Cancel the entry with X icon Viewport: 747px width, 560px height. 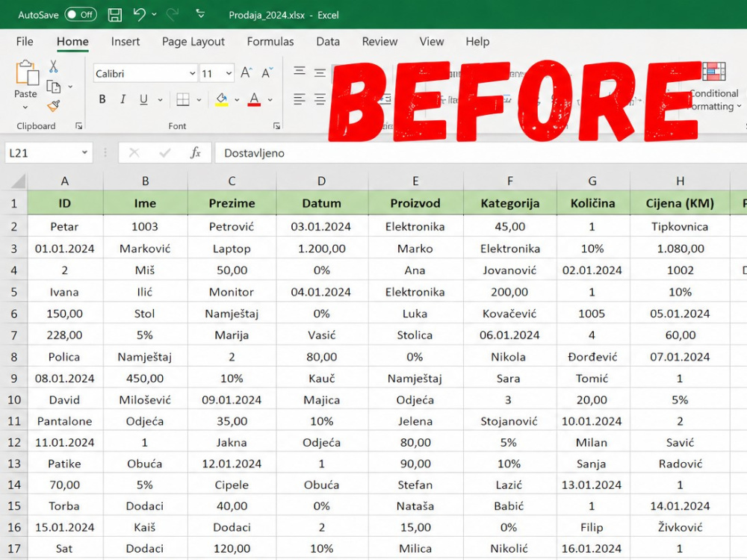(x=134, y=153)
